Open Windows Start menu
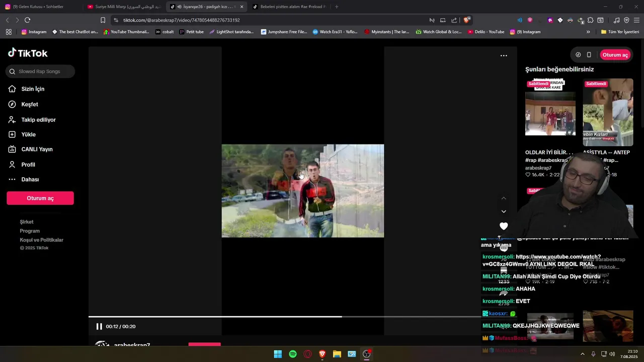 278,354
